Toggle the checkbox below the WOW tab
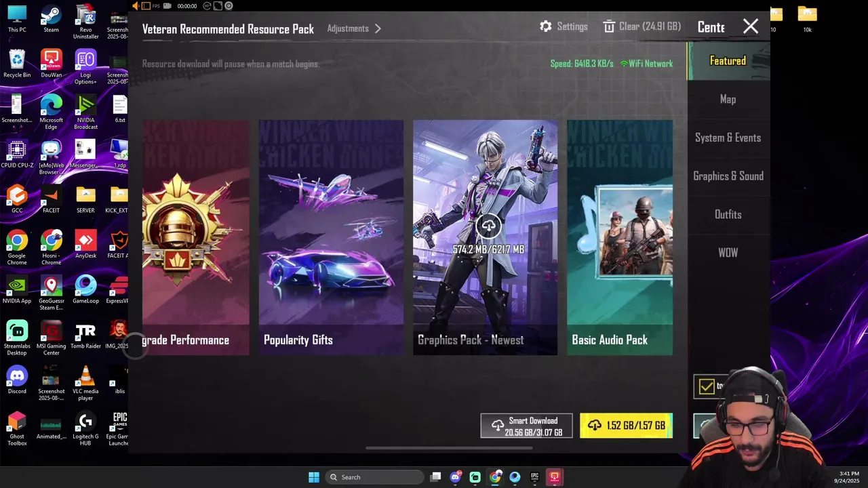Image resolution: width=868 pixels, height=488 pixels. (x=707, y=386)
